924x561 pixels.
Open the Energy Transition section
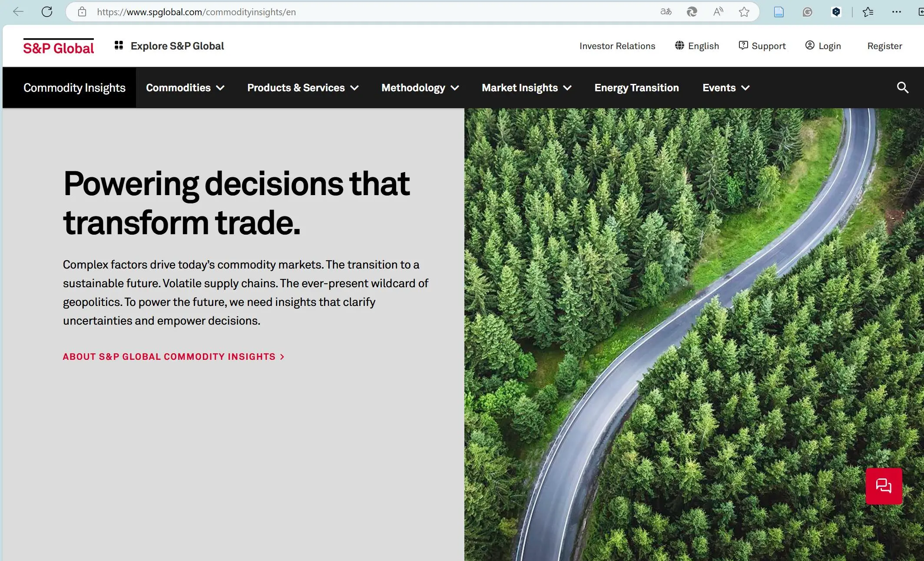click(636, 88)
